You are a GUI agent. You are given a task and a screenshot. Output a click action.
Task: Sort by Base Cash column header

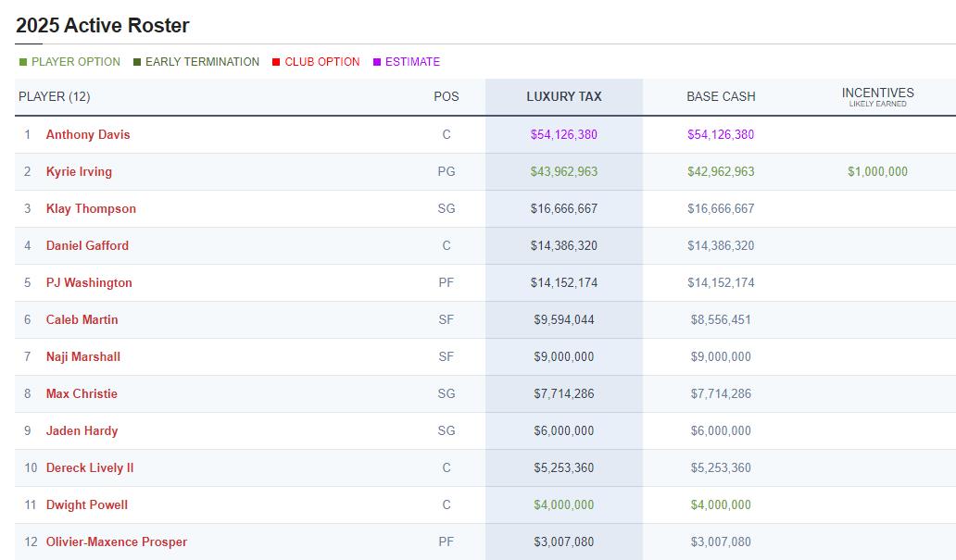721,96
